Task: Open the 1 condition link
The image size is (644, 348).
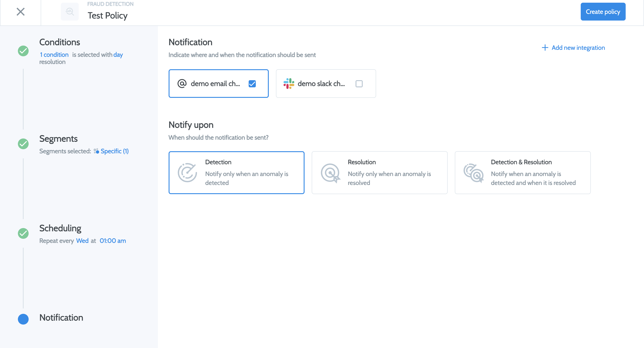Action: point(54,55)
